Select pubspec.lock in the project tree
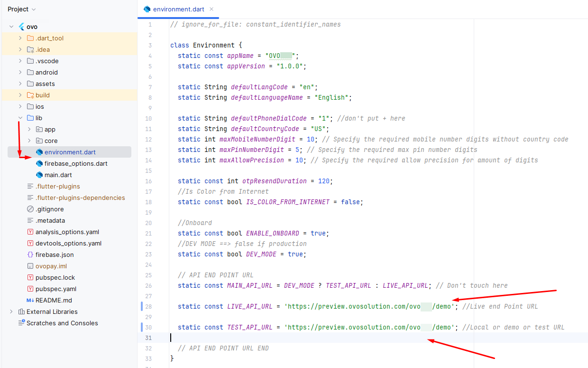 coord(55,278)
